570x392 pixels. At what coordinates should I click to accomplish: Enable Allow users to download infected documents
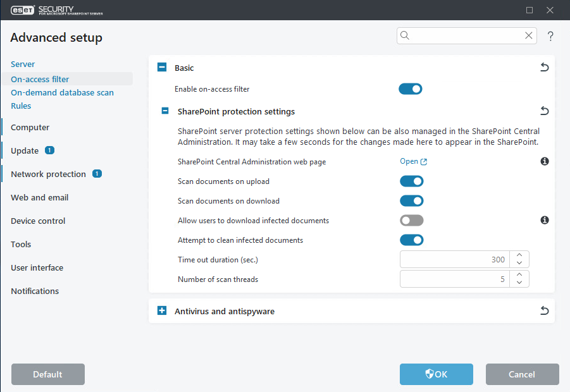pyautogui.click(x=411, y=221)
